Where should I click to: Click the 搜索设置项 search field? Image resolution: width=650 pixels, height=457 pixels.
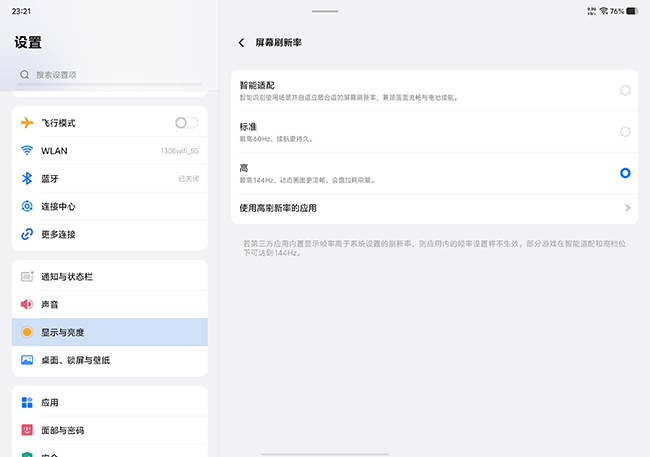click(110, 75)
